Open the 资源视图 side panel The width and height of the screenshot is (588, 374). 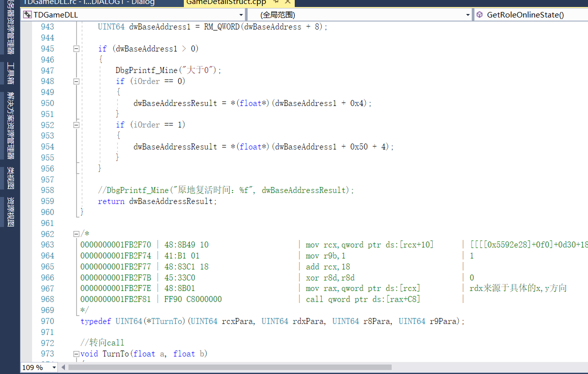tap(10, 212)
